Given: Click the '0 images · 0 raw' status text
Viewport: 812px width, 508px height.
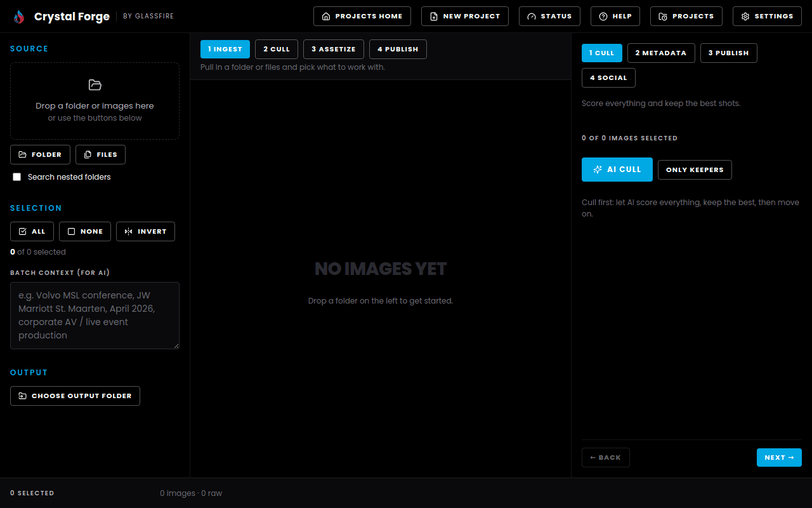Looking at the screenshot, I should (191, 493).
